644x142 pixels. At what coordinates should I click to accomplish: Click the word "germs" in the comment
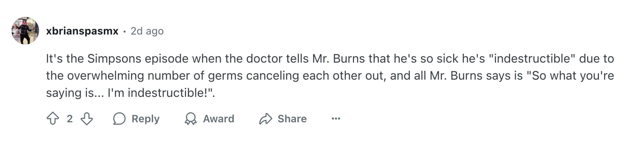point(225,76)
